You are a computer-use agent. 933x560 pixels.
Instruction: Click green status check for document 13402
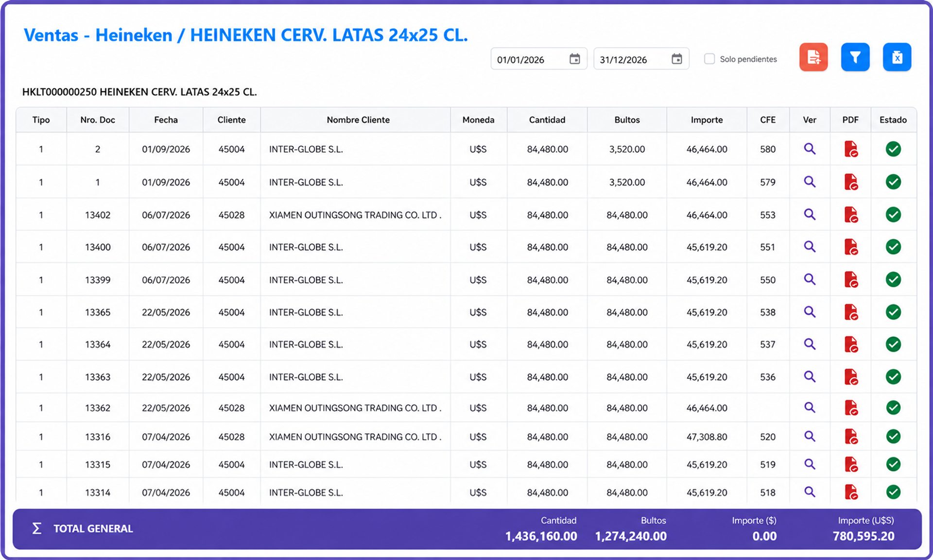tap(893, 215)
